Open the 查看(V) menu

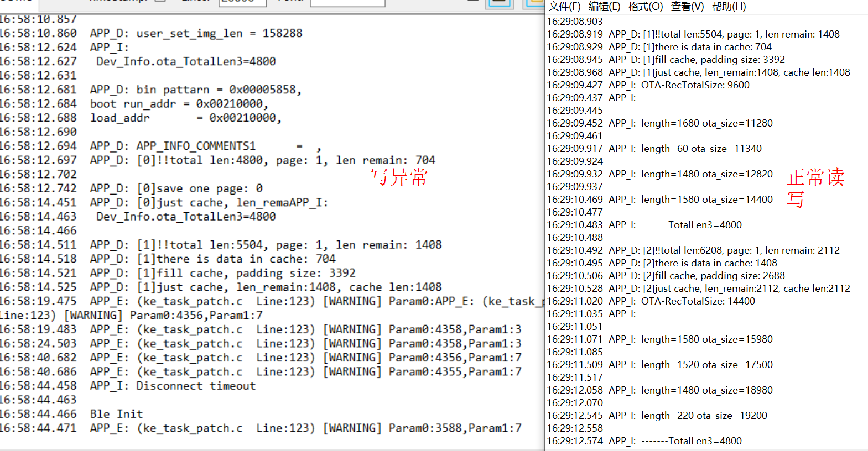[x=687, y=7]
